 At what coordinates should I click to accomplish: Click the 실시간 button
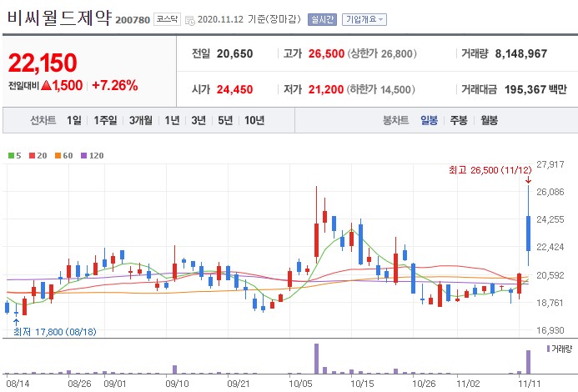(x=322, y=19)
